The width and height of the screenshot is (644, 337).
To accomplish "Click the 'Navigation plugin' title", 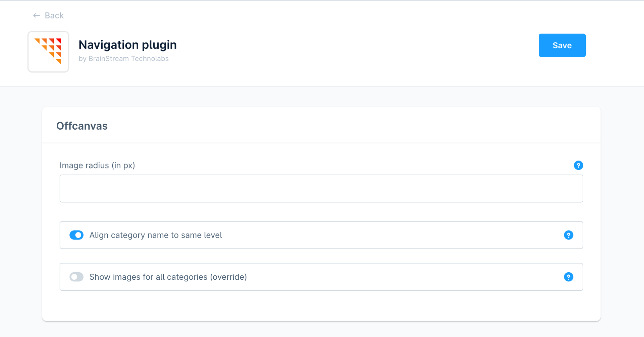I will point(127,45).
